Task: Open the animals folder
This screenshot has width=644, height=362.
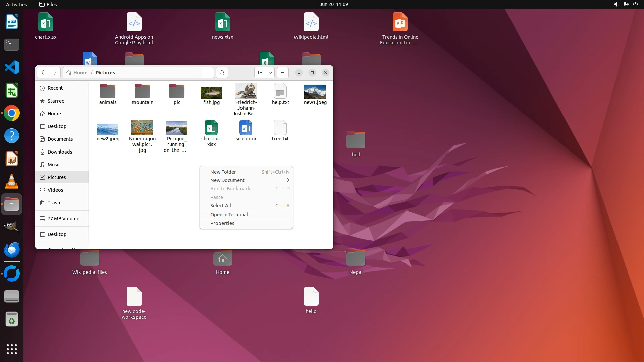Action: pyautogui.click(x=108, y=92)
